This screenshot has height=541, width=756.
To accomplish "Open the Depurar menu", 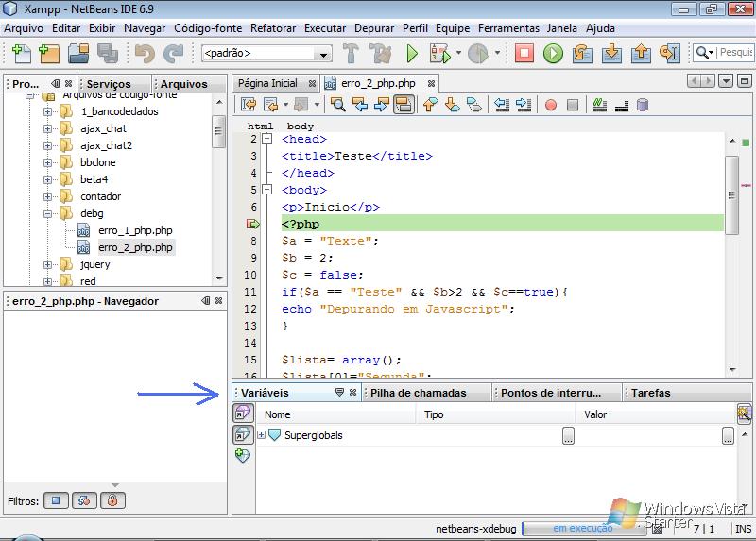I will tap(374, 28).
